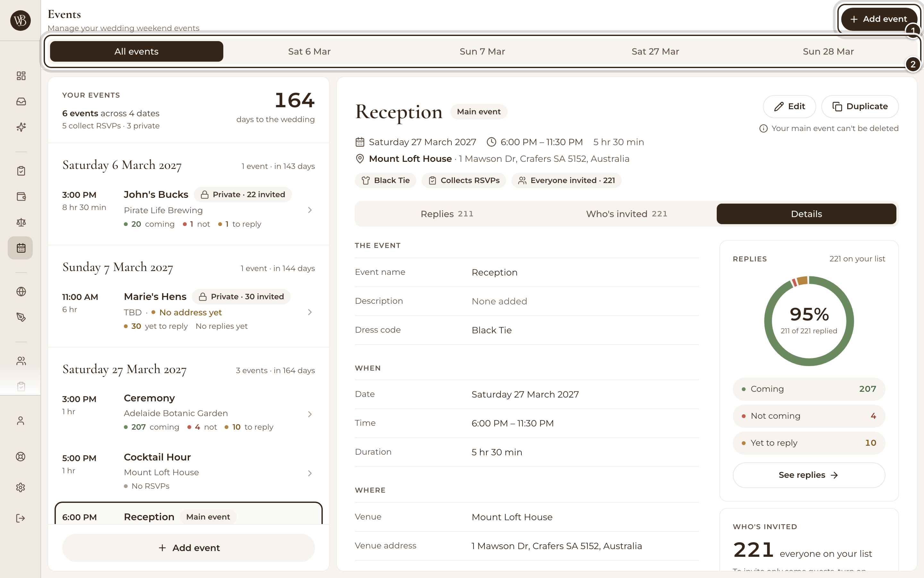This screenshot has width=924, height=578.
Task: Open the sparkles AI icon in sidebar
Action: (21, 127)
